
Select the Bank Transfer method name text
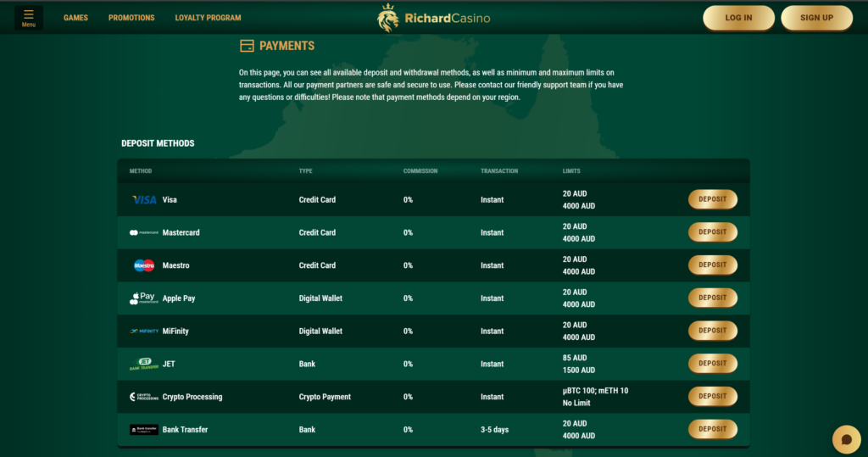(x=185, y=429)
